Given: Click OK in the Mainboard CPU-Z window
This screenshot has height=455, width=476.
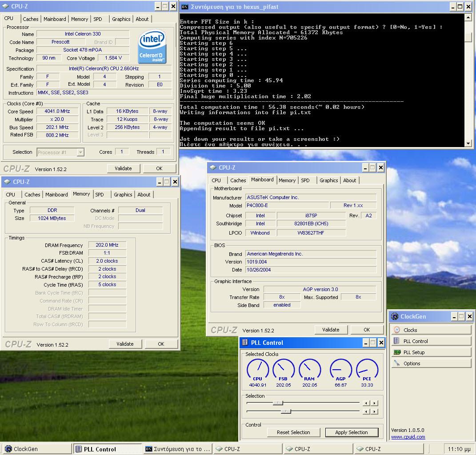Looking at the screenshot, I should click(367, 330).
